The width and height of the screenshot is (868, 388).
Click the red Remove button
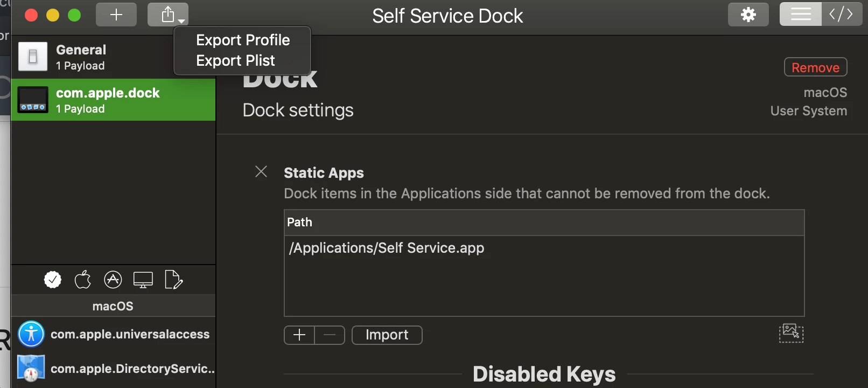point(815,67)
